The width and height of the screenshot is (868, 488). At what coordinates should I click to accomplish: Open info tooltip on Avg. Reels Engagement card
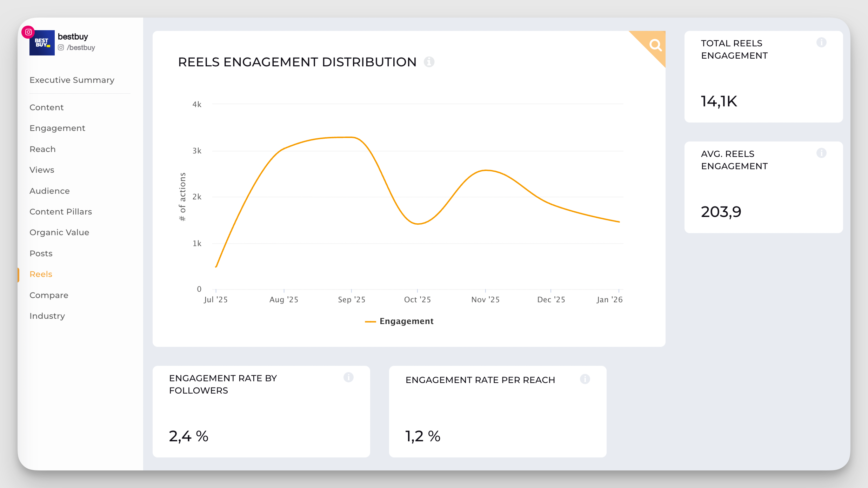pos(822,153)
